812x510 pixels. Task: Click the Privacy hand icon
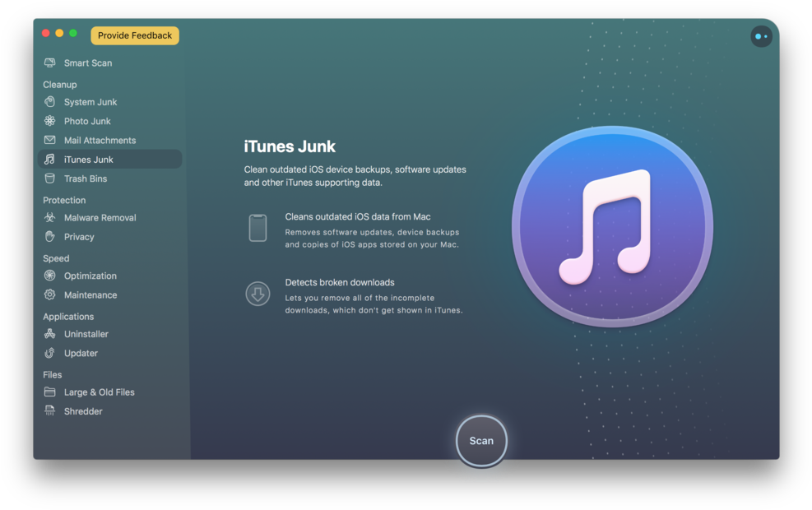point(49,237)
